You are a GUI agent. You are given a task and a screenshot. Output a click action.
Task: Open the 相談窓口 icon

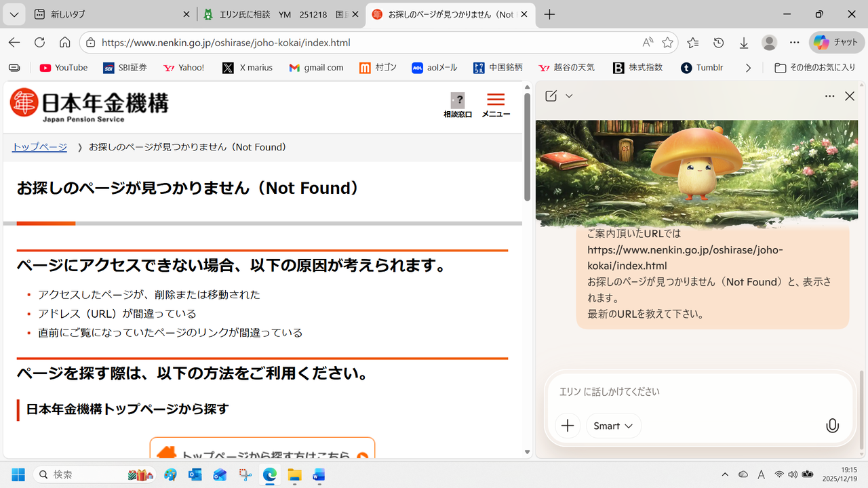458,105
